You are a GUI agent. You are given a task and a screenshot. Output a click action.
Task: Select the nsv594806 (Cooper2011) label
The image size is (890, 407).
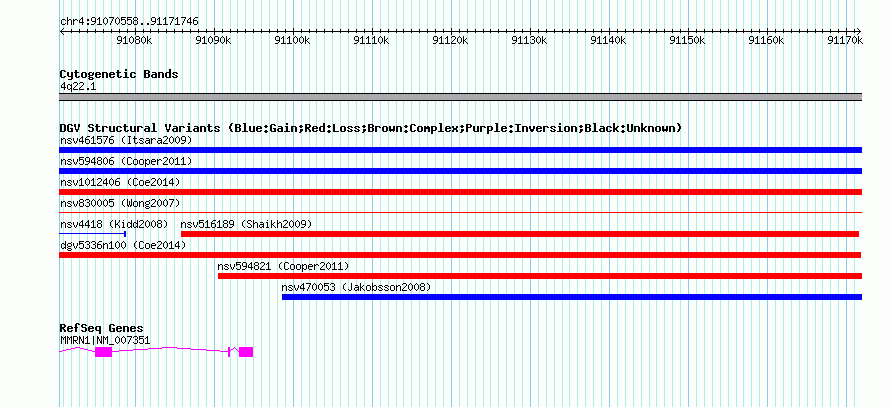pyautogui.click(x=126, y=161)
